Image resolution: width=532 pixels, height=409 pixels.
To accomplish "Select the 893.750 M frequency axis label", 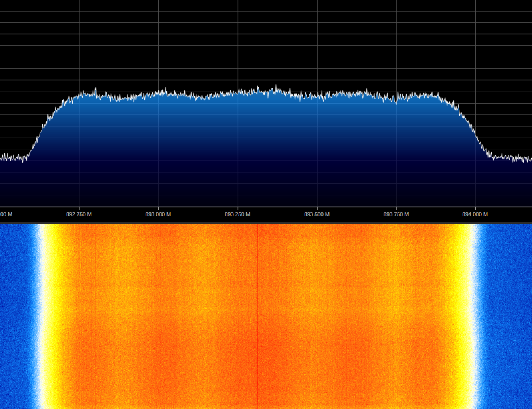I will click(396, 214).
